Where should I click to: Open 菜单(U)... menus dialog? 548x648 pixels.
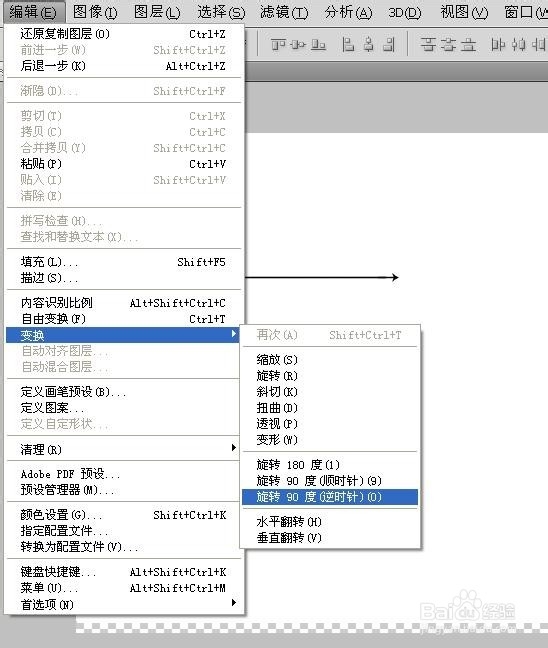pos(123,588)
